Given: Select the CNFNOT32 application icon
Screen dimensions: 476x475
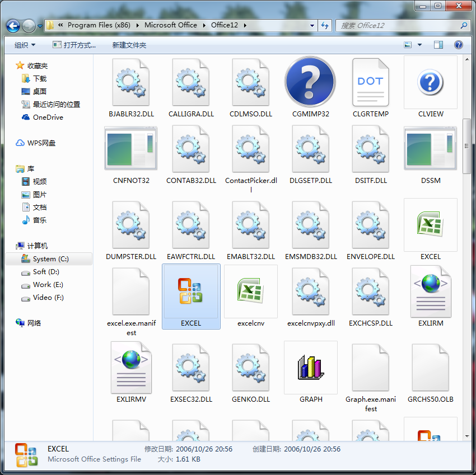Looking at the screenshot, I should point(131,148).
